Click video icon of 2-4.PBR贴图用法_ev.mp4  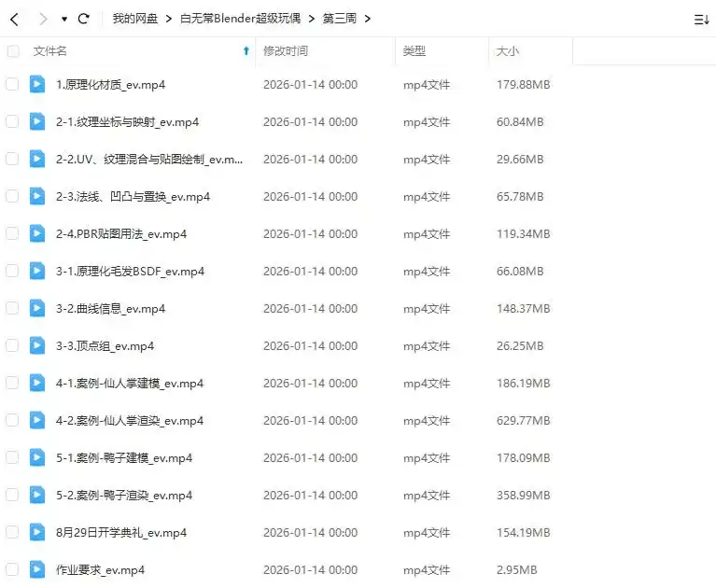coord(37,233)
